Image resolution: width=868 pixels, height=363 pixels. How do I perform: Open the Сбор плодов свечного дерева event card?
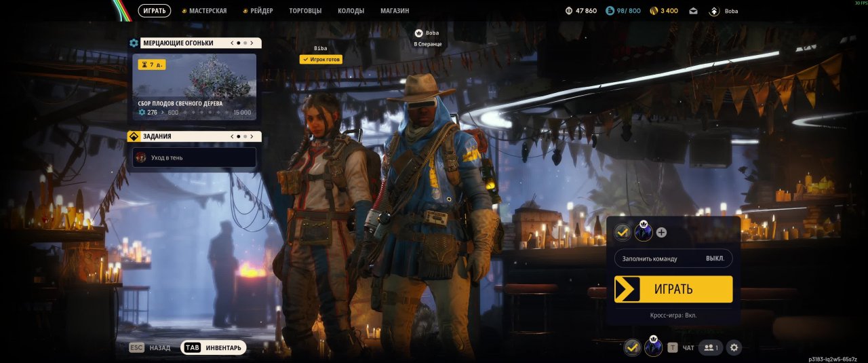pyautogui.click(x=194, y=87)
